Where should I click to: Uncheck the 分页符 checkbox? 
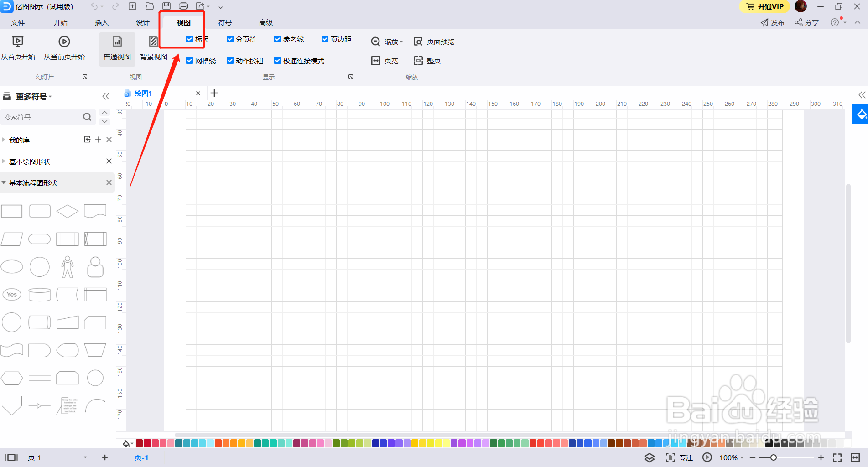click(230, 39)
